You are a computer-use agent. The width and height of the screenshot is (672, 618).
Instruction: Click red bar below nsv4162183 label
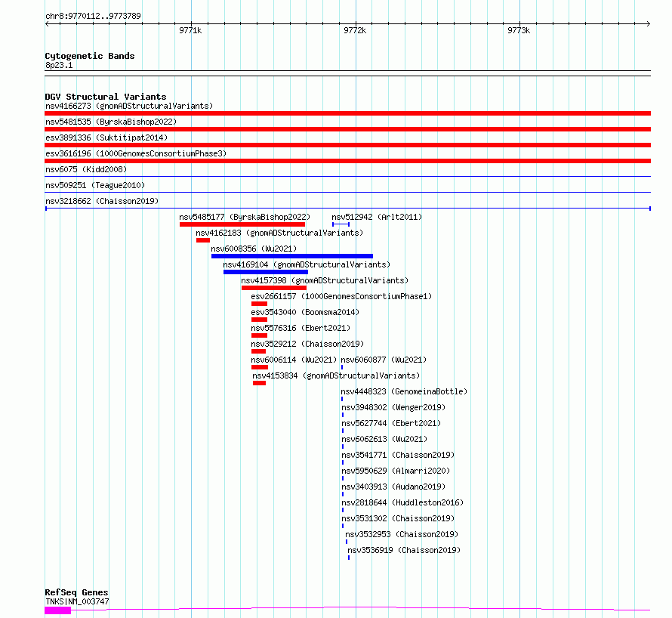[x=203, y=240]
